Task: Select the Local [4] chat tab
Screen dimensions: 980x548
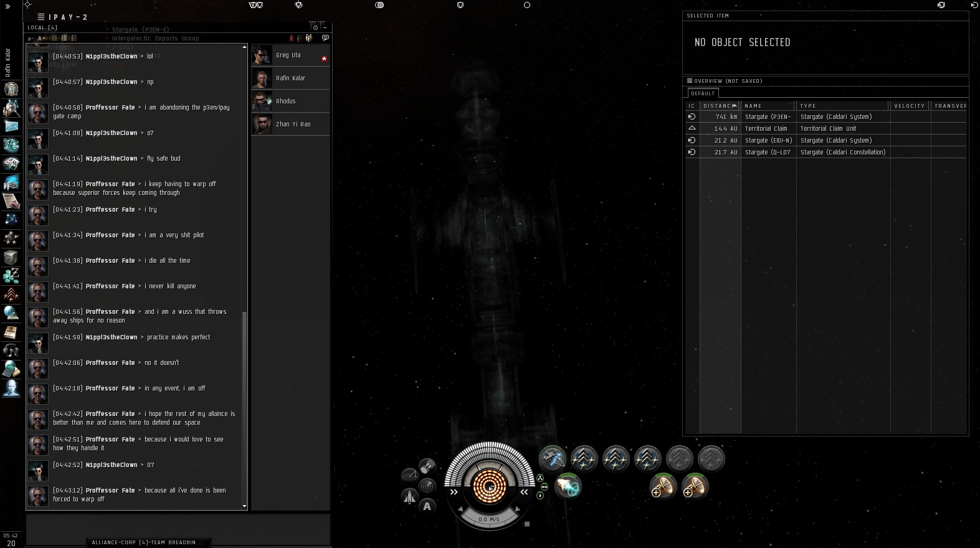Action: click(42, 27)
